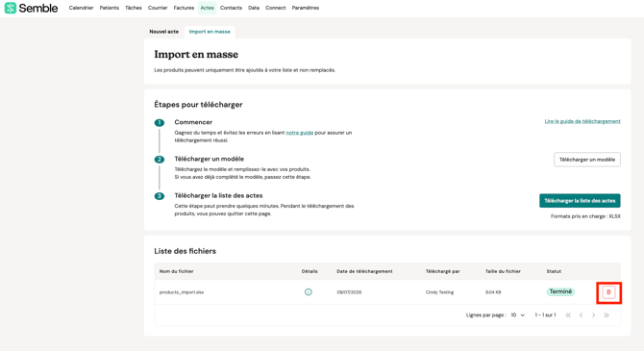Click Télécharger la liste des actes button
This screenshot has height=351, width=644.
point(580,201)
